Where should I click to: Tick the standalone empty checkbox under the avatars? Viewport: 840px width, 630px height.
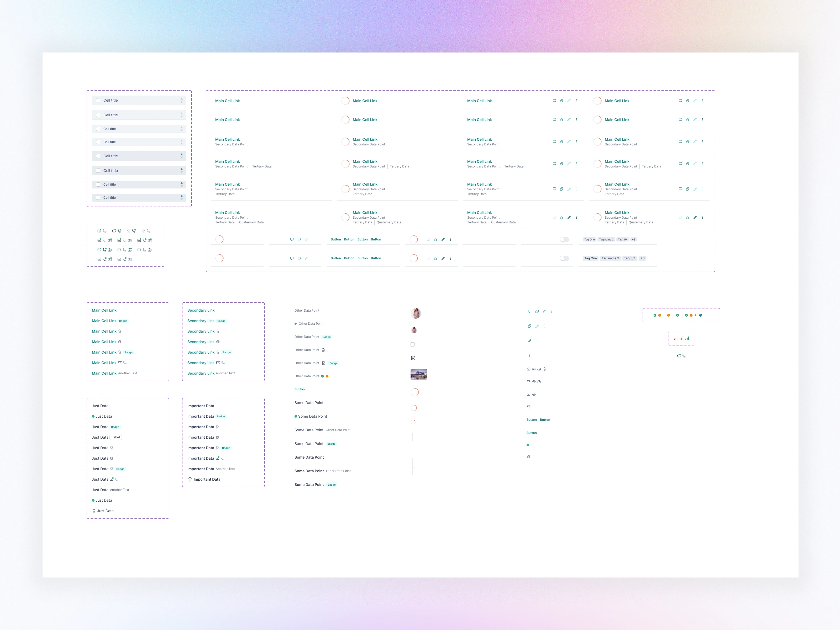(x=413, y=344)
